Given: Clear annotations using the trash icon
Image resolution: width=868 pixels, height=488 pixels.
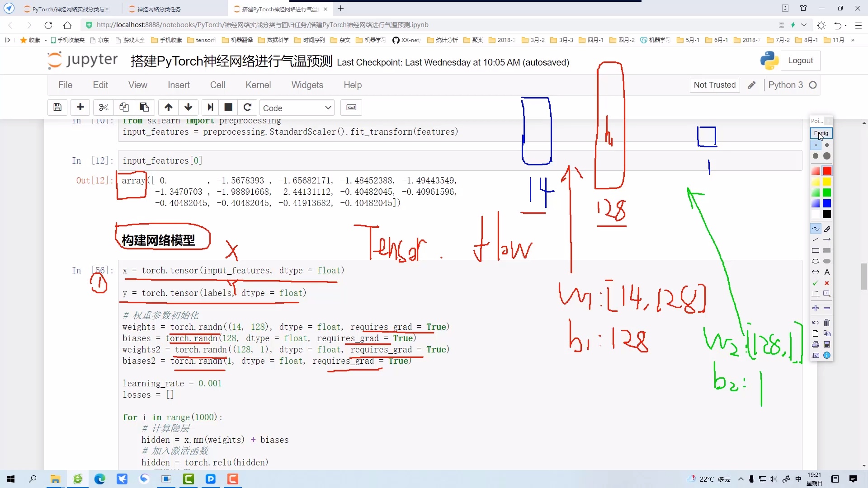Looking at the screenshot, I should pyautogui.click(x=827, y=323).
